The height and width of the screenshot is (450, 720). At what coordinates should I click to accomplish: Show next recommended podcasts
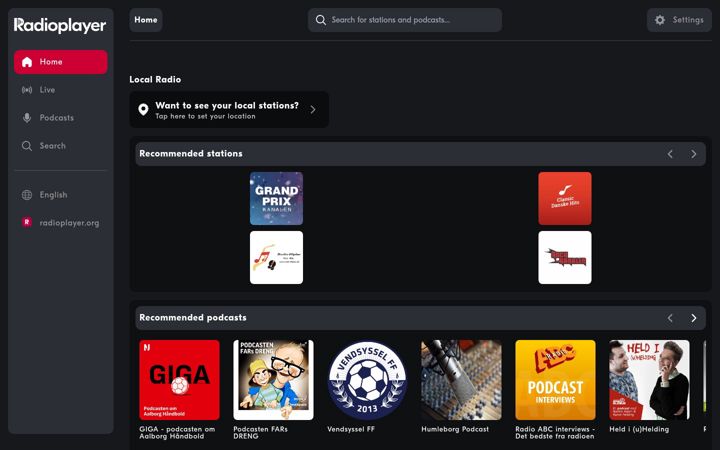[x=693, y=318]
